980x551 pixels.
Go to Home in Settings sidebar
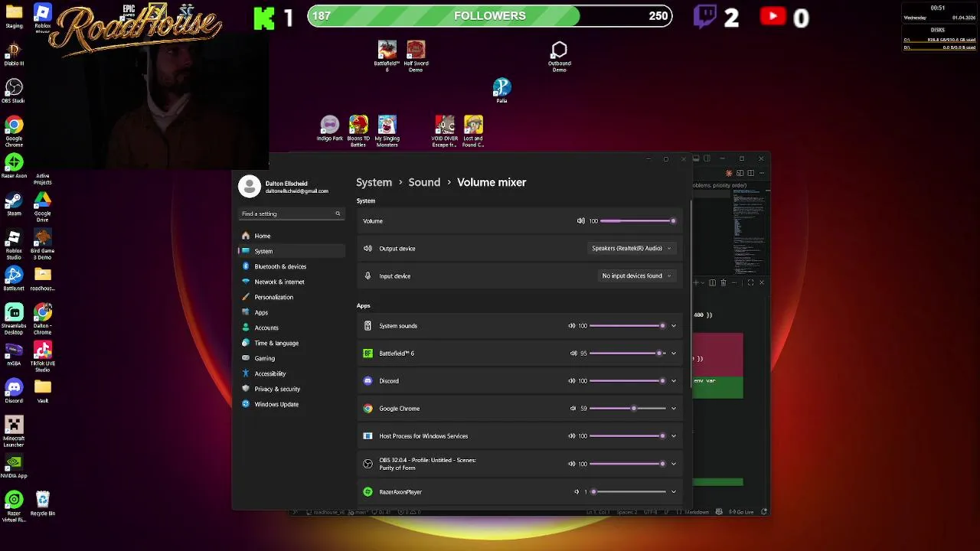click(292, 236)
